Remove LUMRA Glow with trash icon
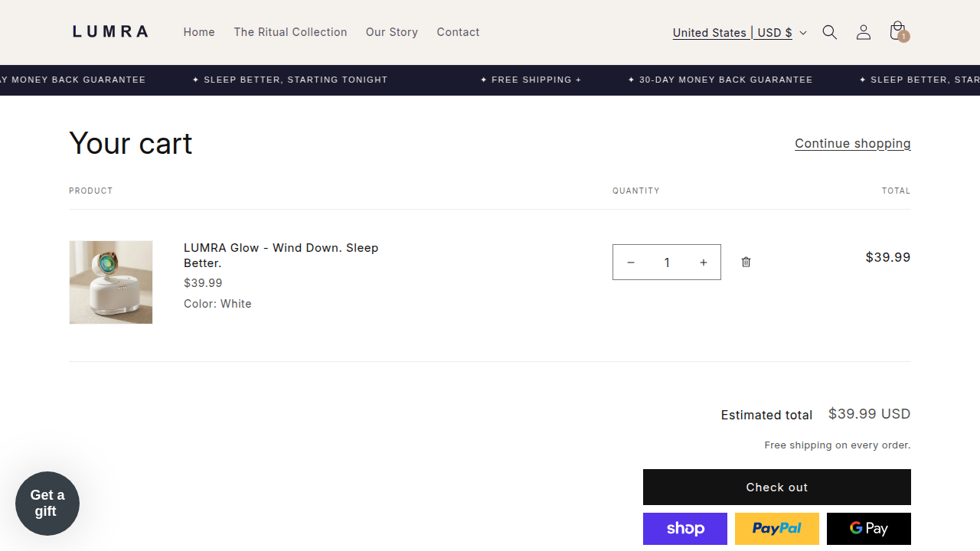 tap(746, 262)
